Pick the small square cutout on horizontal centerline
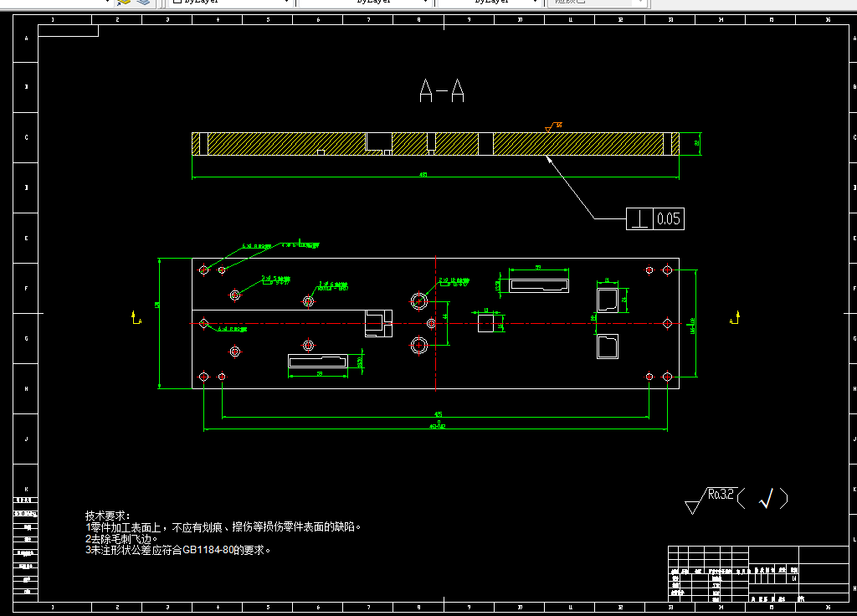Viewport: 857px width, 616px height. [485, 323]
